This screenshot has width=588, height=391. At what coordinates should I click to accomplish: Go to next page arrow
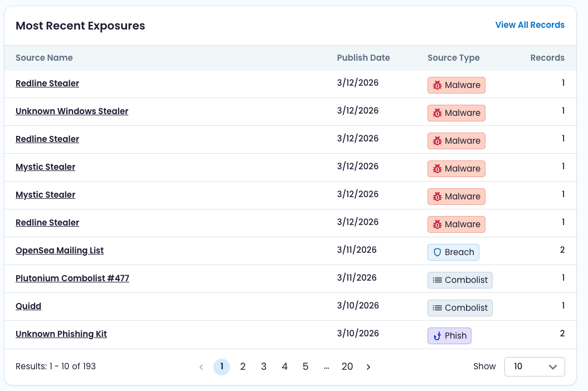368,366
